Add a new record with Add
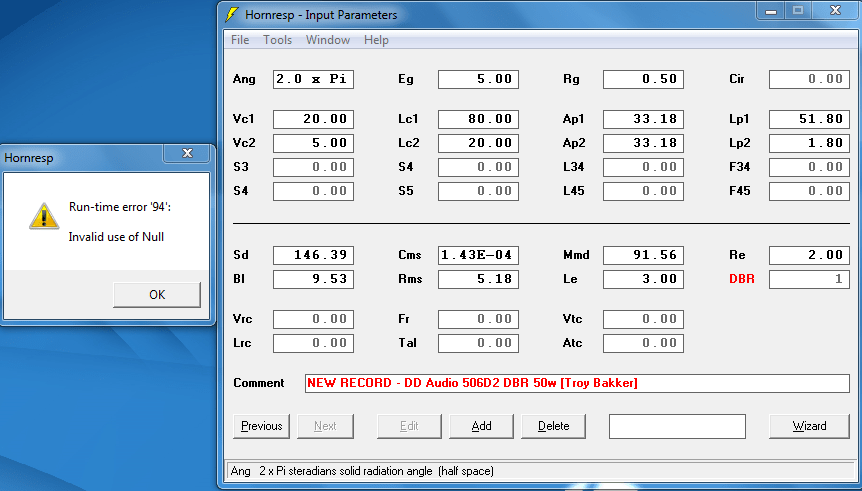Screen dimensions: 862x491 (x=481, y=426)
